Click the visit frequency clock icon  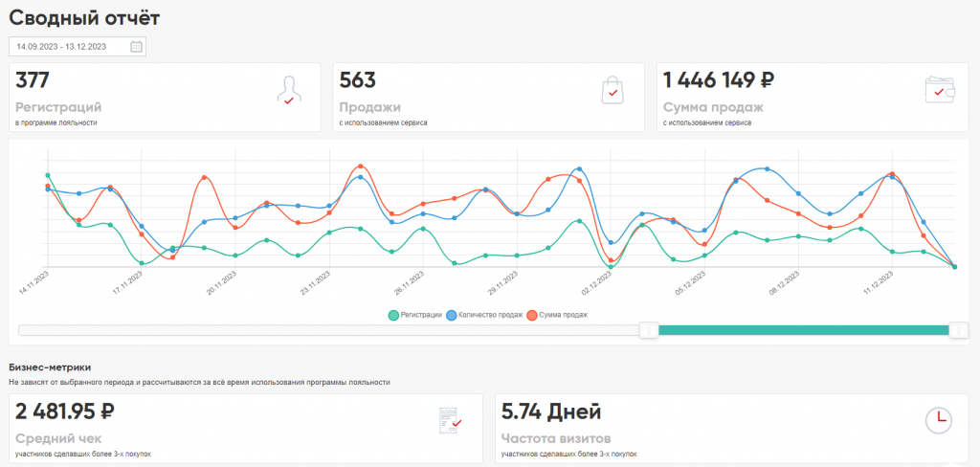coord(939,420)
